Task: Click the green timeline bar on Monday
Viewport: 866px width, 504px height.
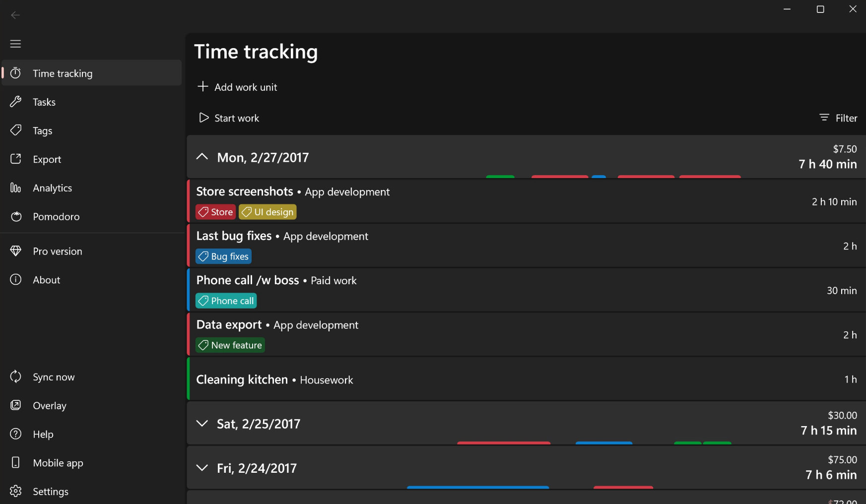Action: 500,177
